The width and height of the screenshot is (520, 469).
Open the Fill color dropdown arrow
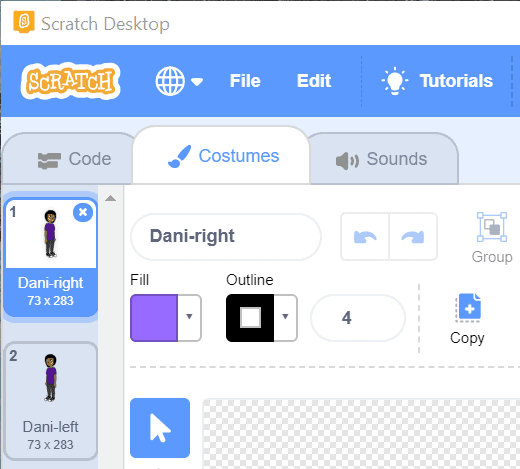click(189, 317)
